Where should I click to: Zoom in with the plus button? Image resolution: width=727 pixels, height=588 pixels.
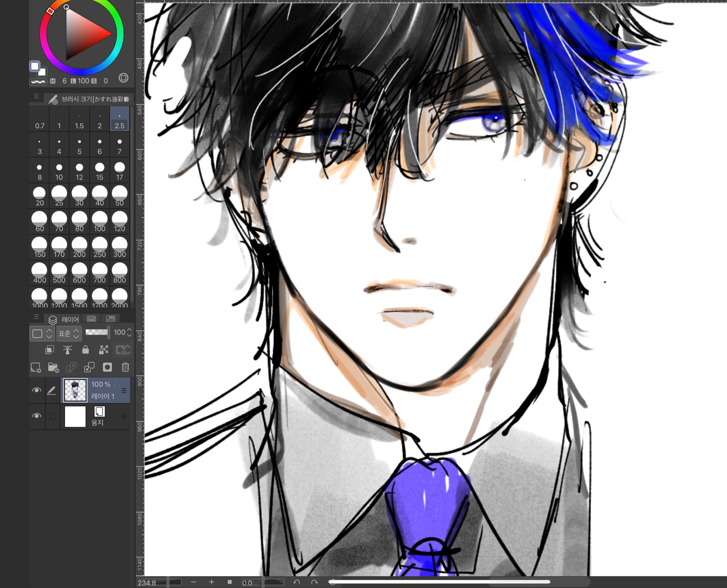point(212,582)
